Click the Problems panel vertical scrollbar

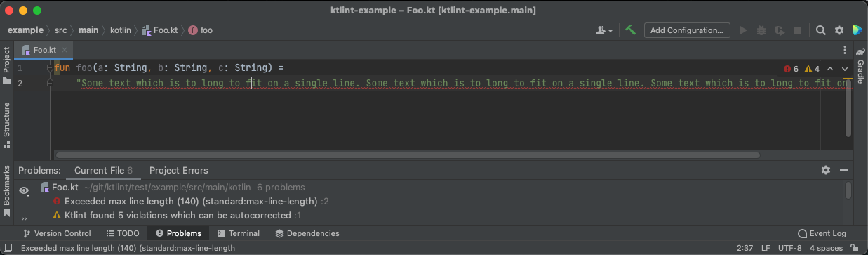pyautogui.click(x=848, y=191)
